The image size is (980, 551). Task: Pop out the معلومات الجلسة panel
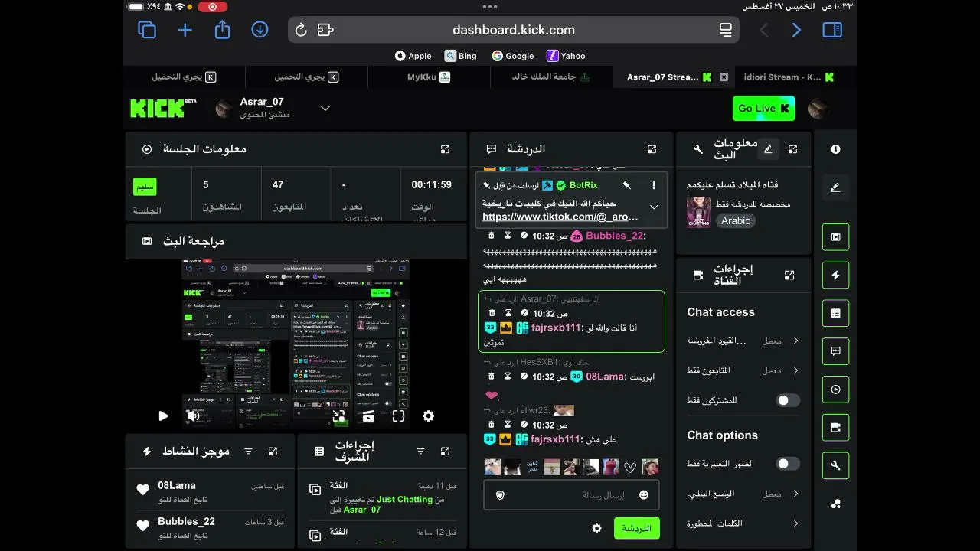(x=445, y=149)
